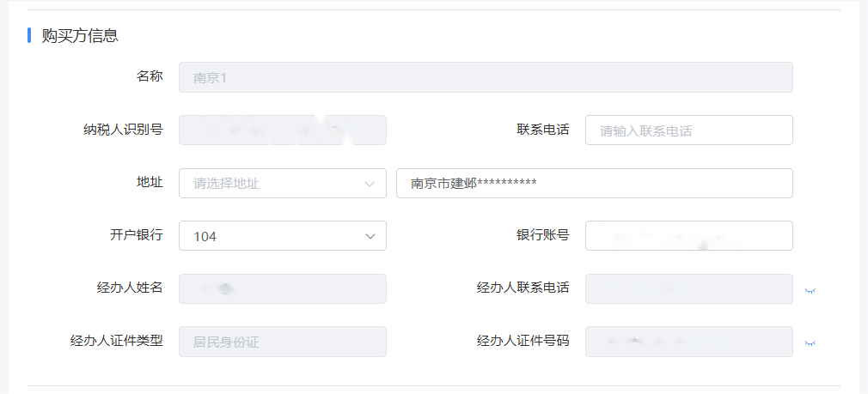
Task: Show the masked 经办人证件号码 via the eye icon
Action: click(x=809, y=342)
